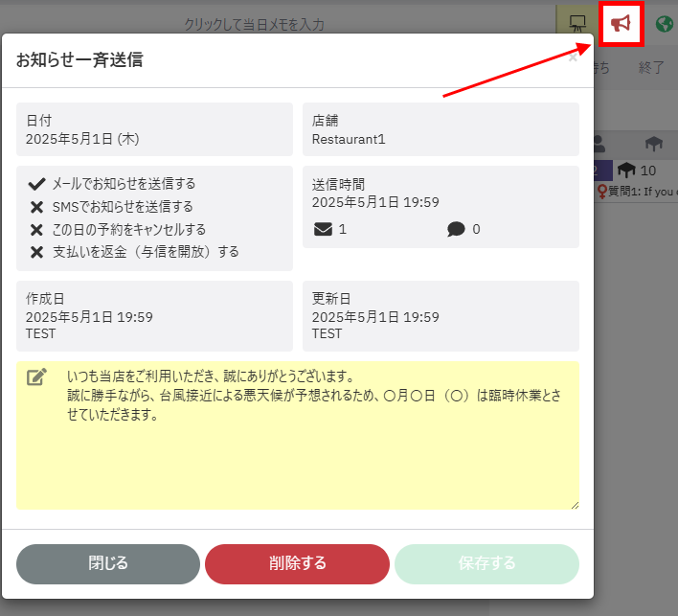Click the store name Restaurant1

[x=349, y=139]
